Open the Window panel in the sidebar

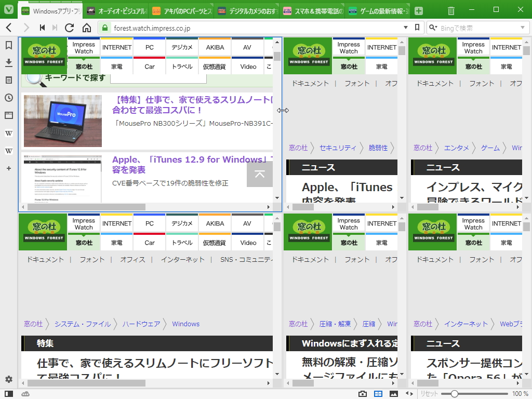(x=8, y=115)
